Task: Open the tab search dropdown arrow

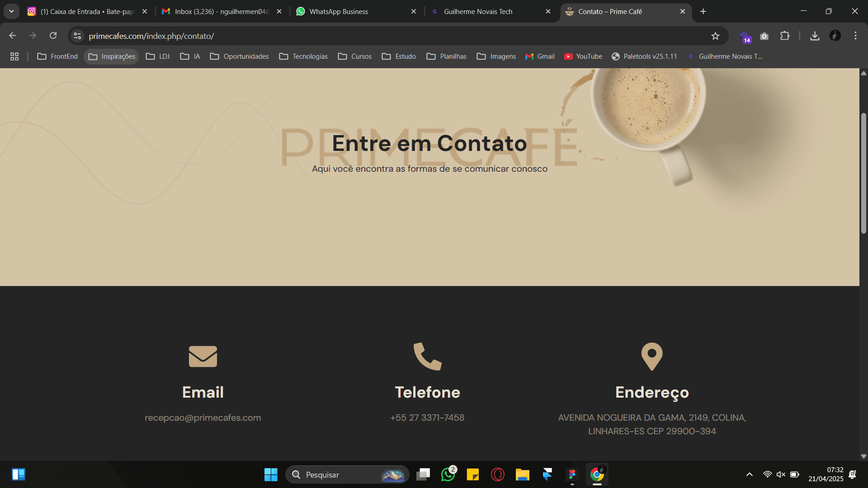Action: tap(11, 11)
